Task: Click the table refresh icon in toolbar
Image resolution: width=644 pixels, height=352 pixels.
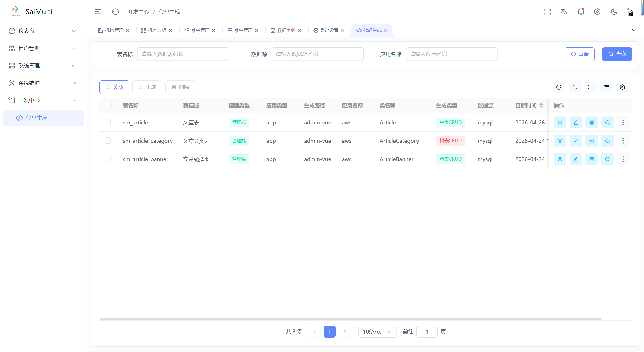Action: pyautogui.click(x=559, y=87)
